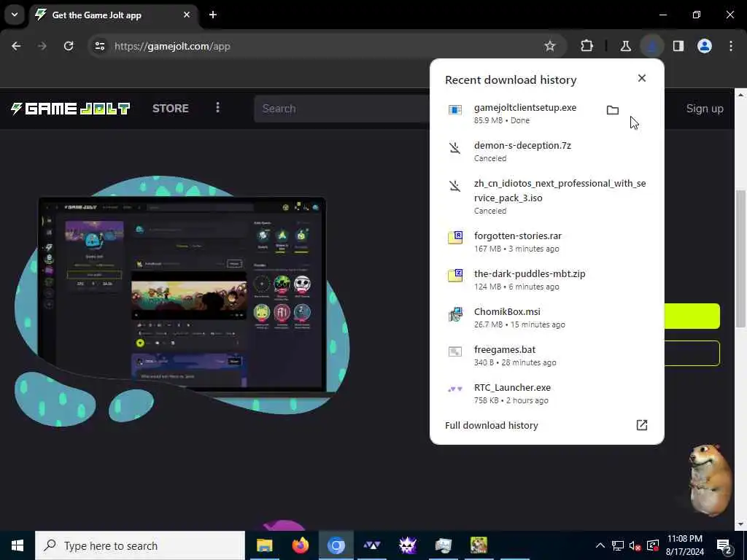Click the Game Jolt app laptop preview image

coord(182,295)
